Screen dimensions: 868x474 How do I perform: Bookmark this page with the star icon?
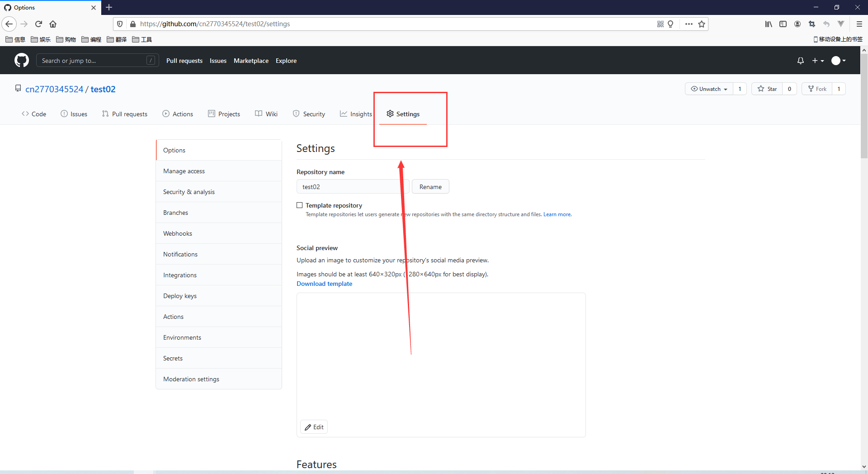pyautogui.click(x=702, y=24)
